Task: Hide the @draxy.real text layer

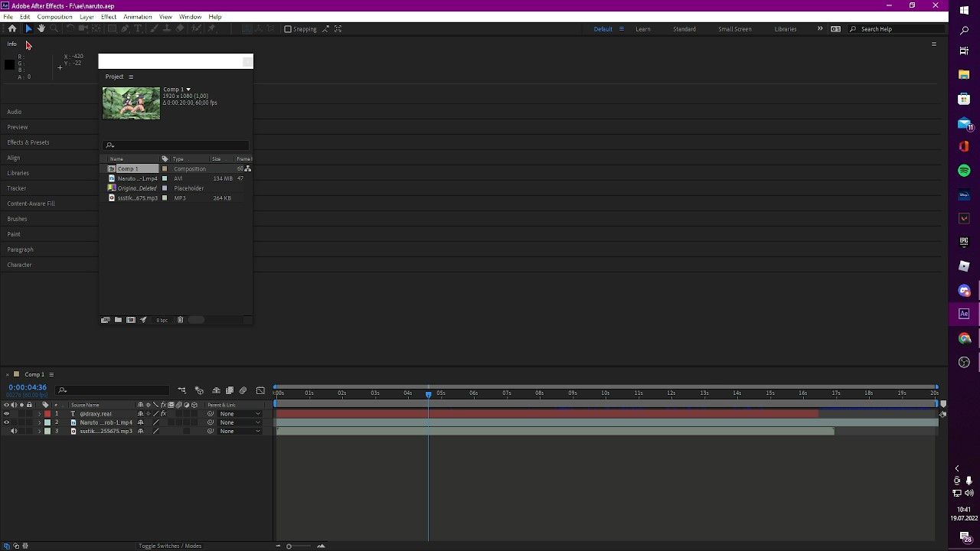Action: pos(6,414)
